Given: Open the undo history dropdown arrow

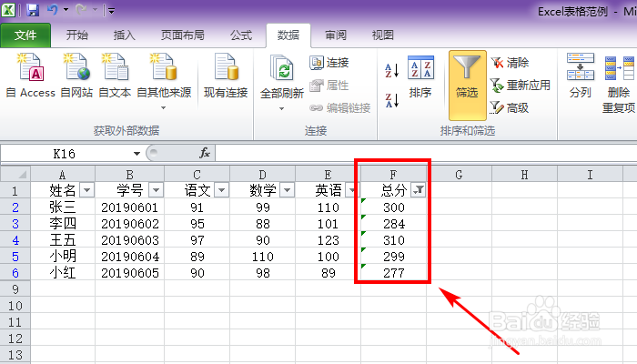Looking at the screenshot, I should point(66,10).
